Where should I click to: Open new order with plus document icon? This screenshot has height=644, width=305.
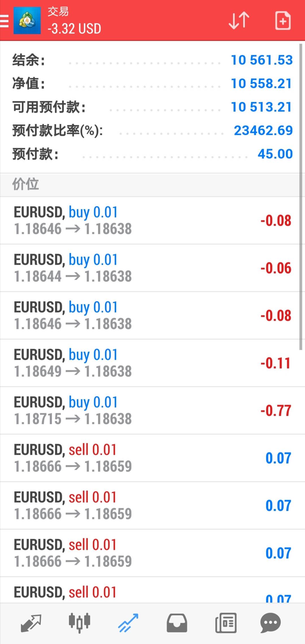tap(283, 21)
